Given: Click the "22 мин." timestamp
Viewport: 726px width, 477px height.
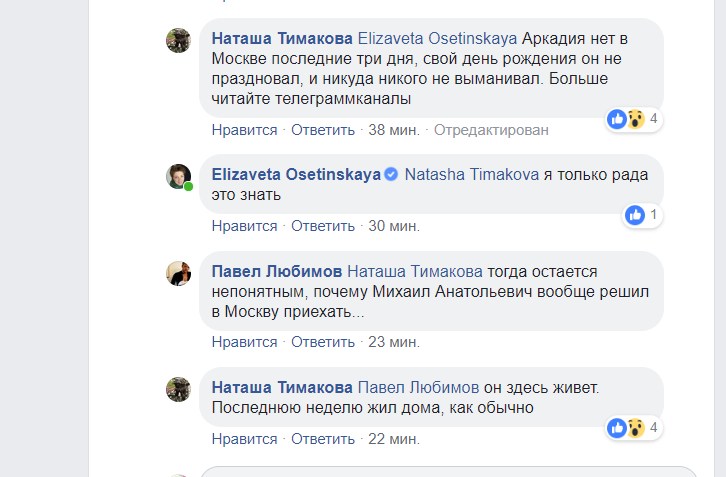Looking at the screenshot, I should click(393, 439).
